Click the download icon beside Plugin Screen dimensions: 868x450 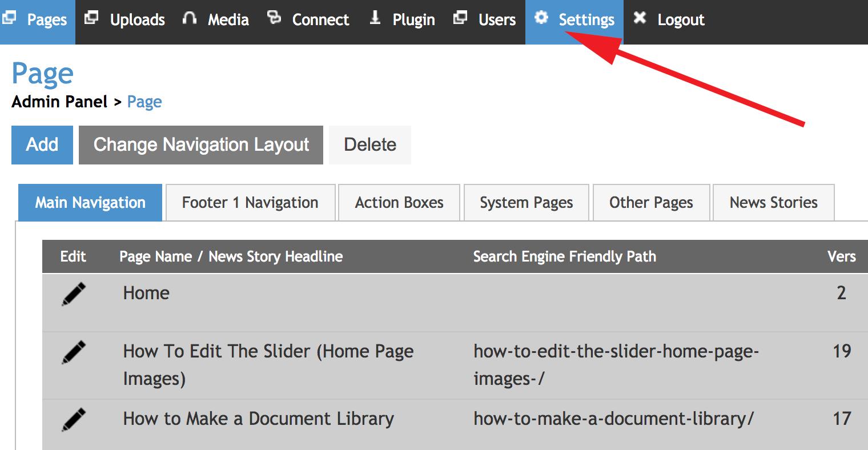pos(375,18)
